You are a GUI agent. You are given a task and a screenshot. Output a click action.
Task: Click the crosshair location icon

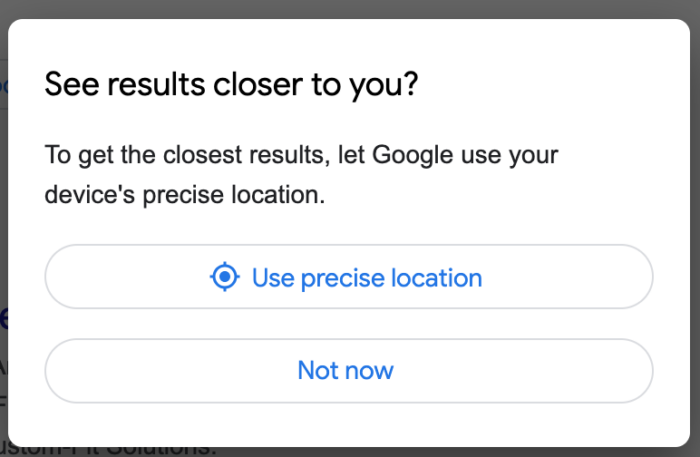[x=225, y=277]
